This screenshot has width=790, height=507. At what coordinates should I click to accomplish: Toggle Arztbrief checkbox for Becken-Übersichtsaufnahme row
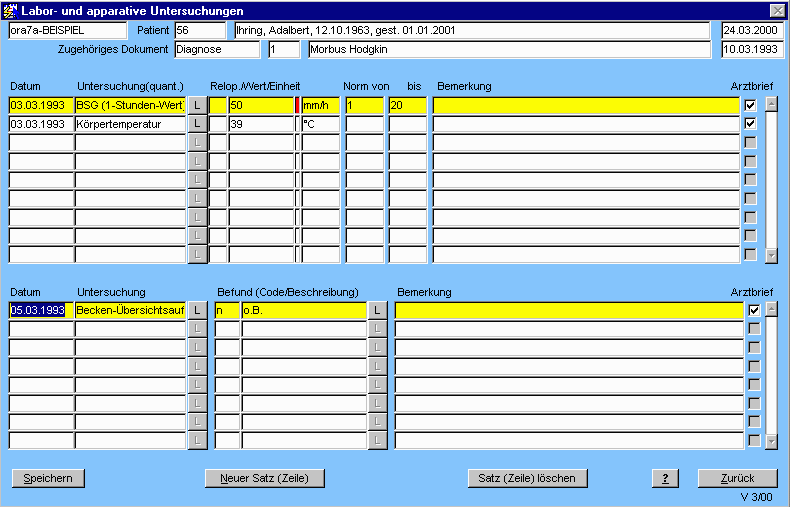754,311
